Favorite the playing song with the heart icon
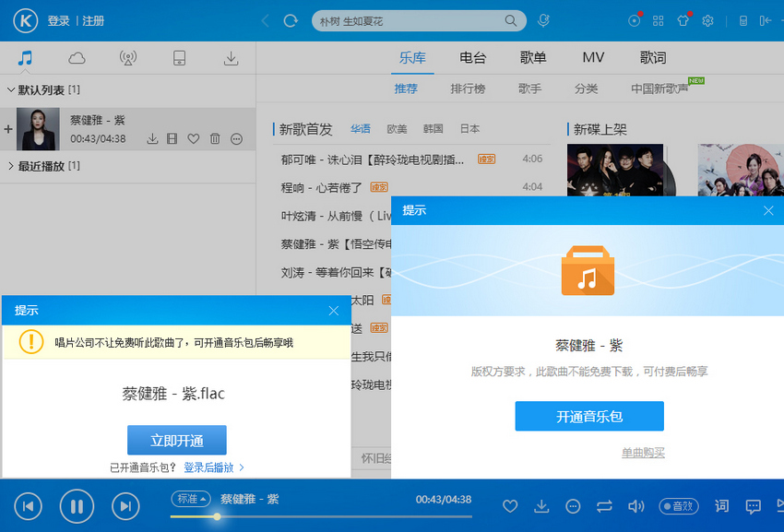The image size is (784, 532). tap(510, 506)
